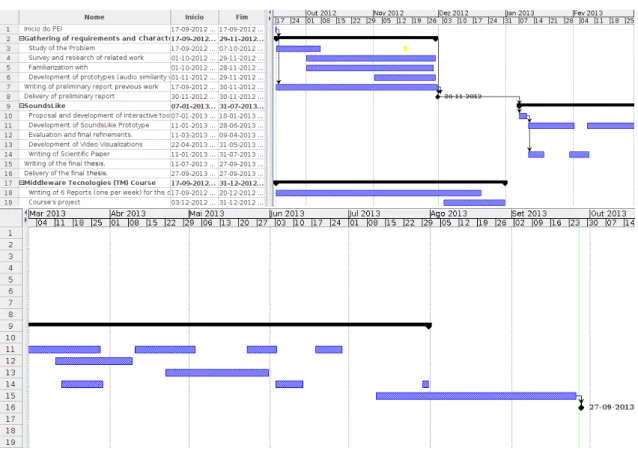Click the Inicio column header

pos(194,17)
